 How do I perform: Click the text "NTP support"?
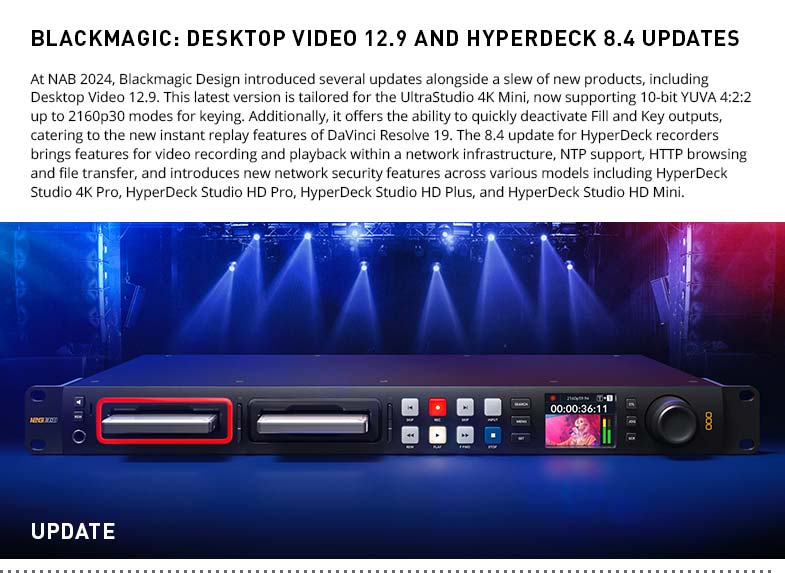click(x=600, y=154)
